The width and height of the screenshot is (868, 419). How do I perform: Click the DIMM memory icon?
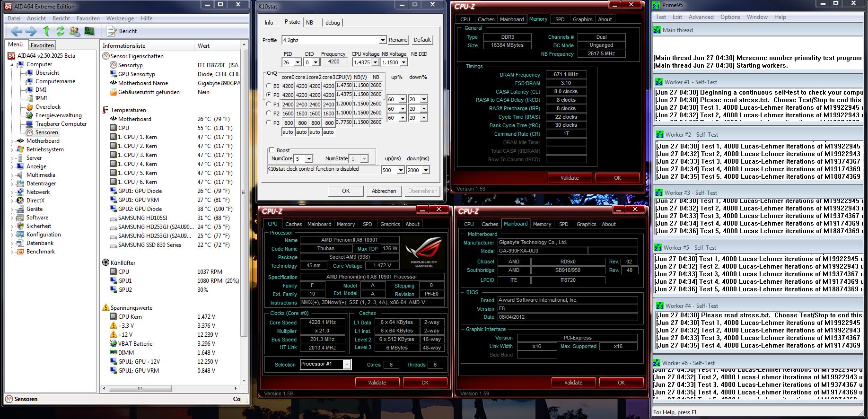click(114, 352)
